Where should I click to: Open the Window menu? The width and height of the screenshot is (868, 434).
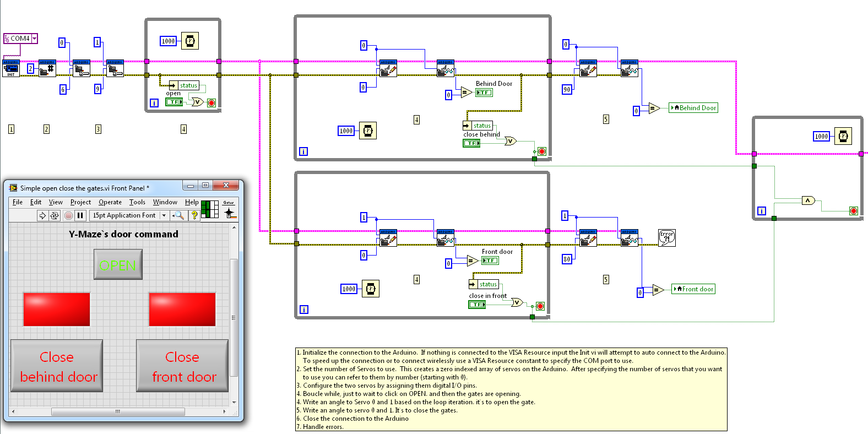coord(165,202)
